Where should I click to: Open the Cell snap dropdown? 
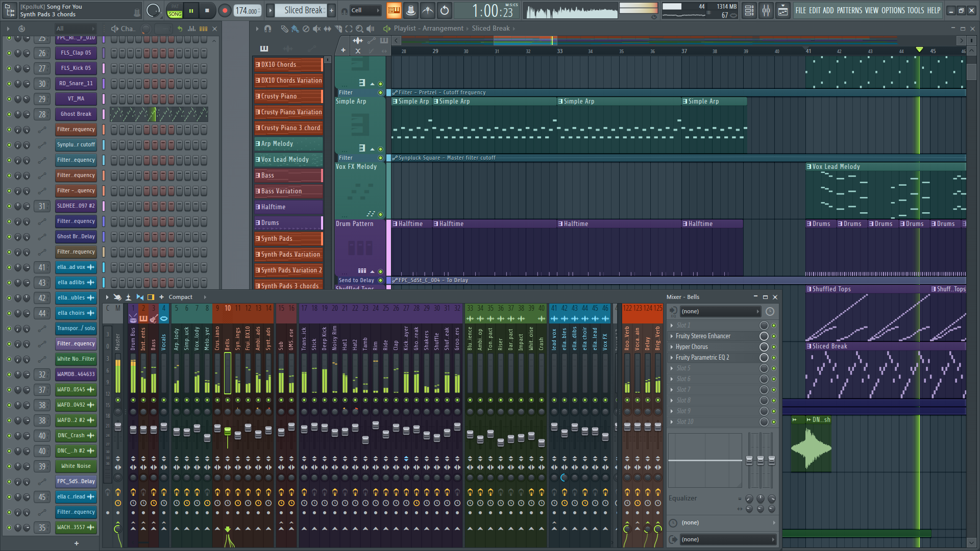365,10
